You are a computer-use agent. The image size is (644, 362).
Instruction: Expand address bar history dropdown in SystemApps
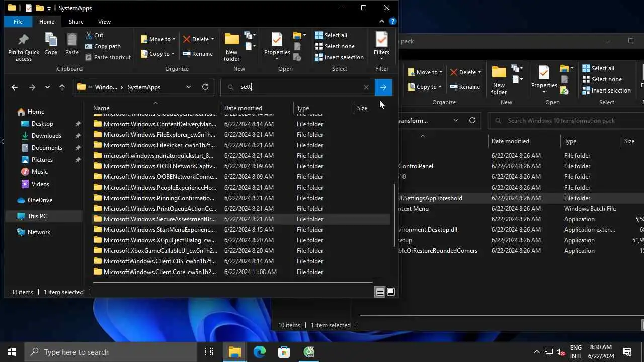[189, 87]
